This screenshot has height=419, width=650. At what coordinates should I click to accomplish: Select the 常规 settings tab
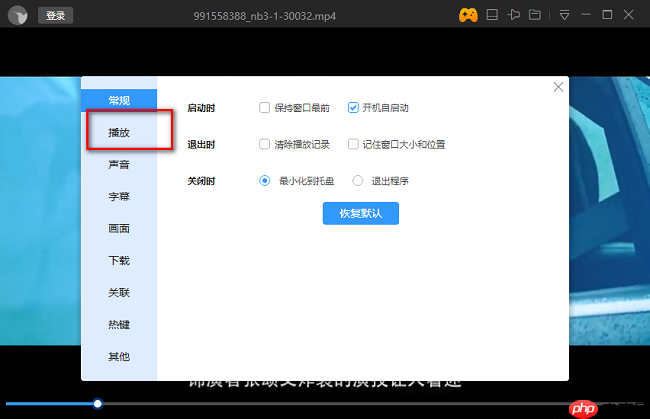119,100
